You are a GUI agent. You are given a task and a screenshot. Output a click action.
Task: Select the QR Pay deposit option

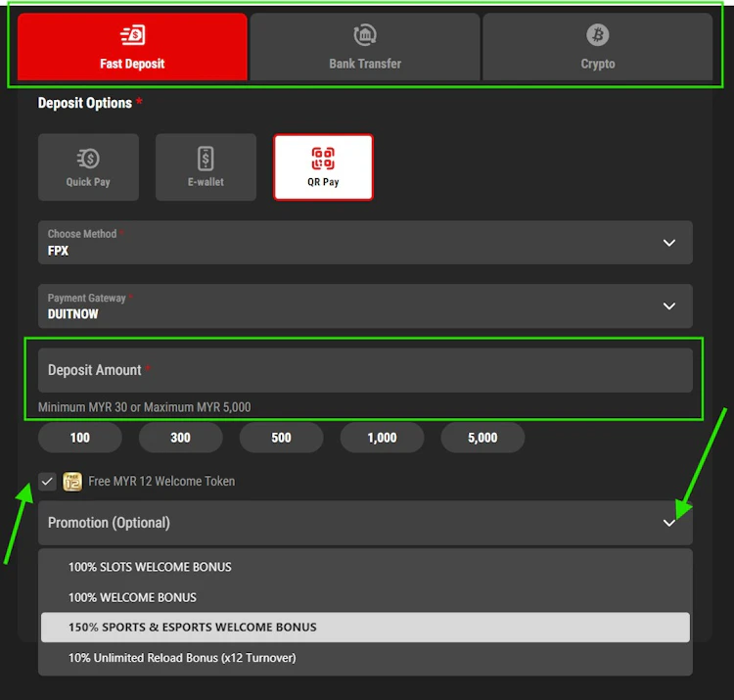pyautogui.click(x=323, y=167)
